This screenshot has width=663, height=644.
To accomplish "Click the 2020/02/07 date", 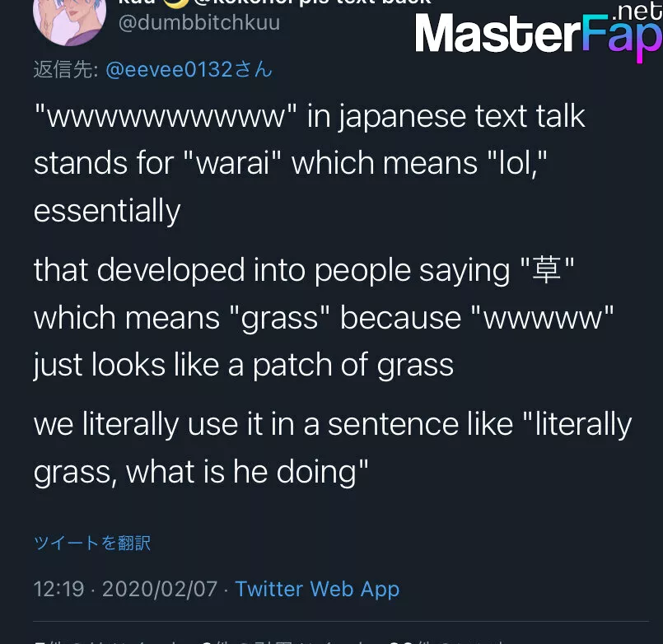I will click(160, 589).
